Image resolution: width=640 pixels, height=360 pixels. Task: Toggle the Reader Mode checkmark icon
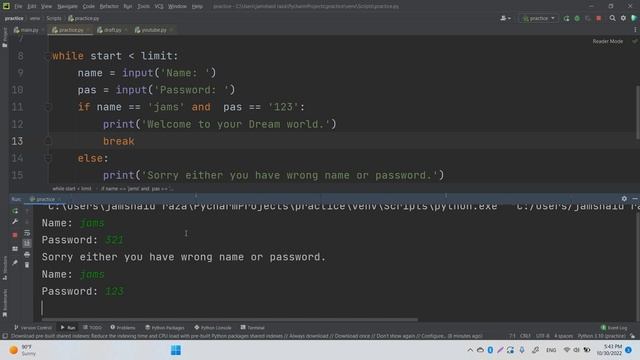click(x=634, y=41)
